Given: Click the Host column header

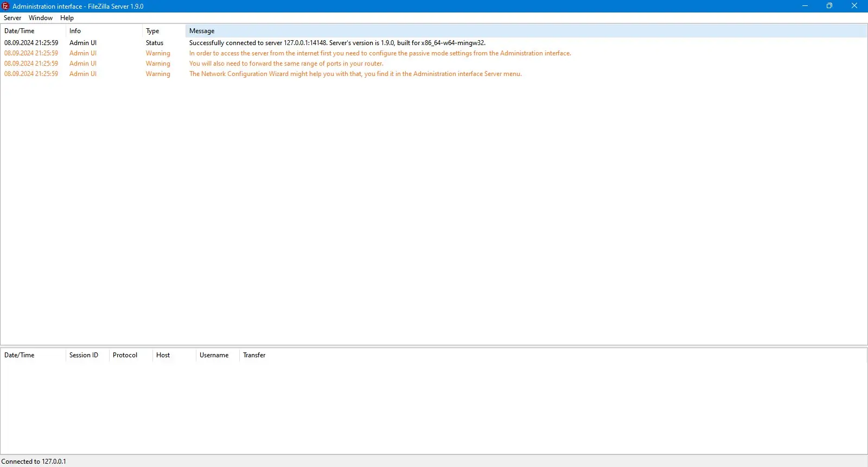Looking at the screenshot, I should pyautogui.click(x=174, y=355).
